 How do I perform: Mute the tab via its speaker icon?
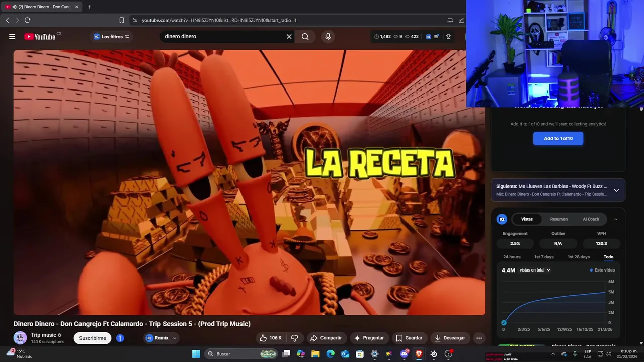[14, 7]
